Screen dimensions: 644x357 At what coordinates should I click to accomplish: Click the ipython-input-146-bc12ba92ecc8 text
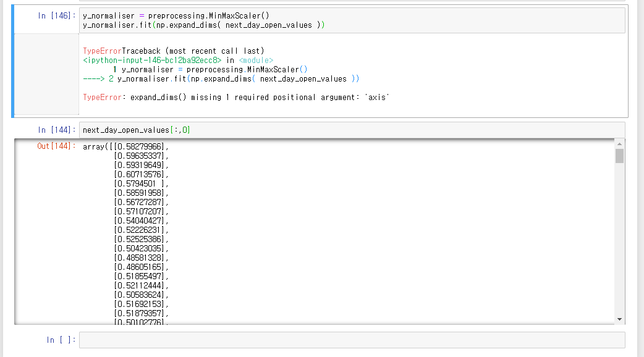point(152,61)
